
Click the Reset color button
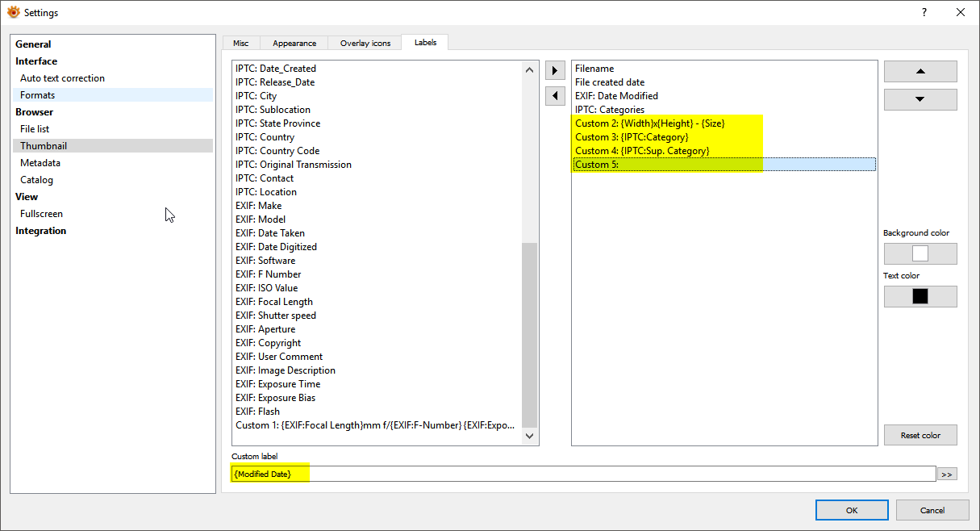[x=920, y=435]
